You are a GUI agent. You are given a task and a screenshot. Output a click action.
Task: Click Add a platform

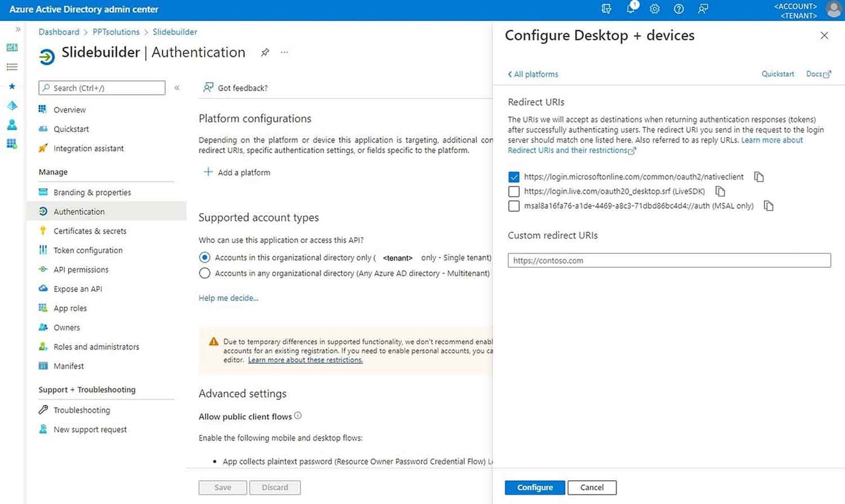[236, 172]
